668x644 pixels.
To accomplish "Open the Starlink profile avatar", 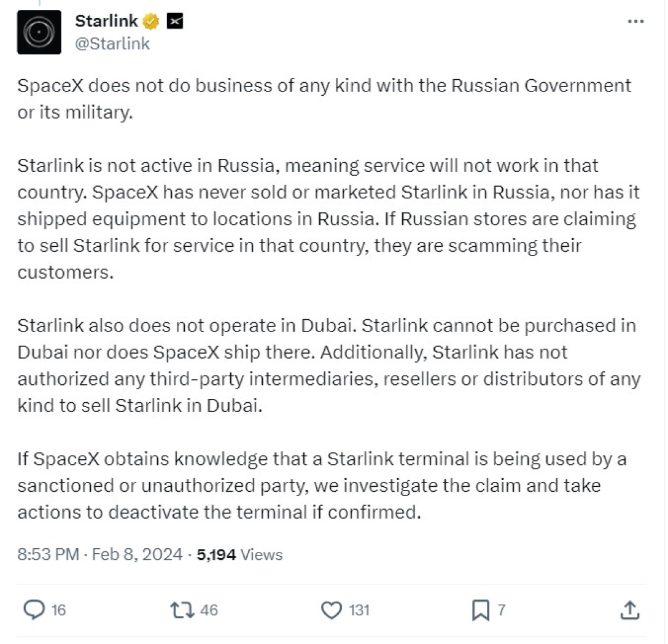I will click(39, 32).
